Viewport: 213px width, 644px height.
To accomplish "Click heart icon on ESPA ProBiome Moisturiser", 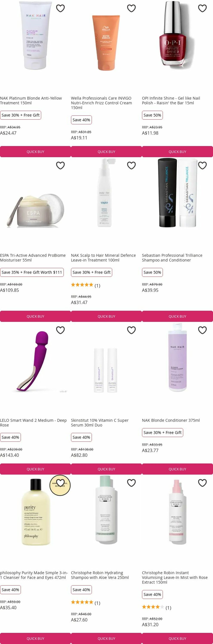I will (60, 166).
